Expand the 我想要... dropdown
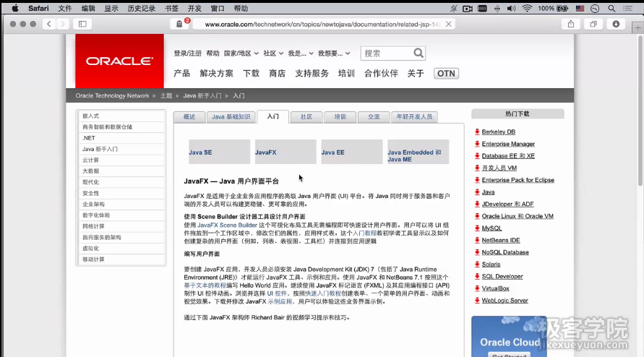The width and height of the screenshot is (644, 357). [x=334, y=53]
